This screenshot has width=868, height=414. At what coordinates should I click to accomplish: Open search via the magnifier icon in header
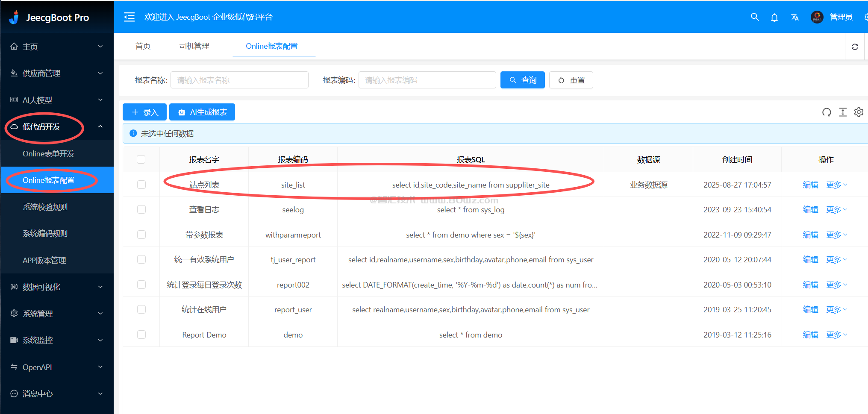click(755, 17)
